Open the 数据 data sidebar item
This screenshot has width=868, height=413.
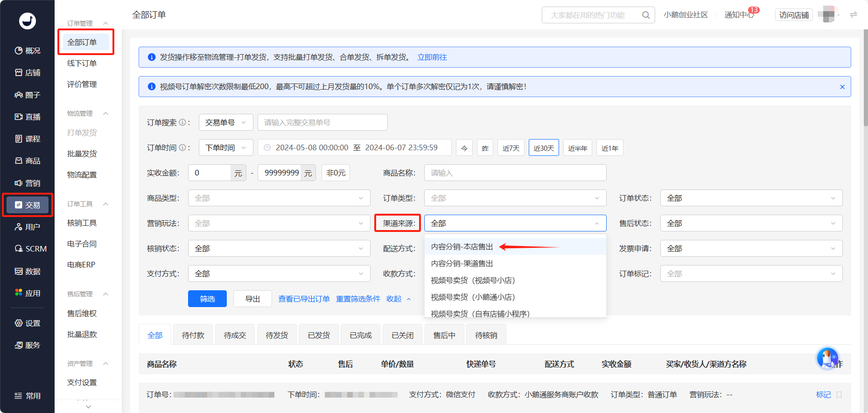coord(27,271)
